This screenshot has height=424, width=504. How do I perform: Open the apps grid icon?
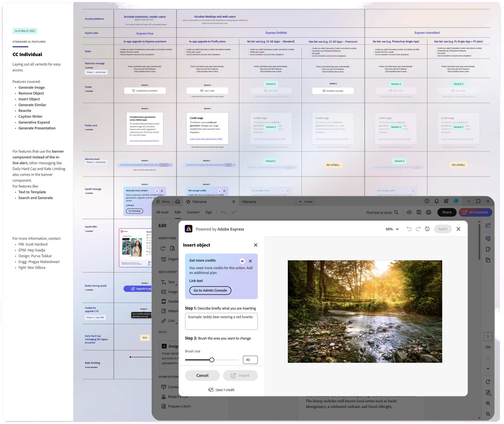coord(446,201)
